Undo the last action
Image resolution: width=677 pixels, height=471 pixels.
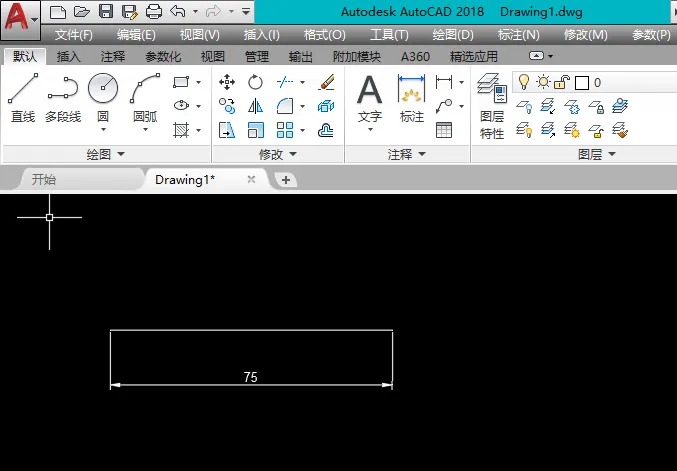click(178, 11)
